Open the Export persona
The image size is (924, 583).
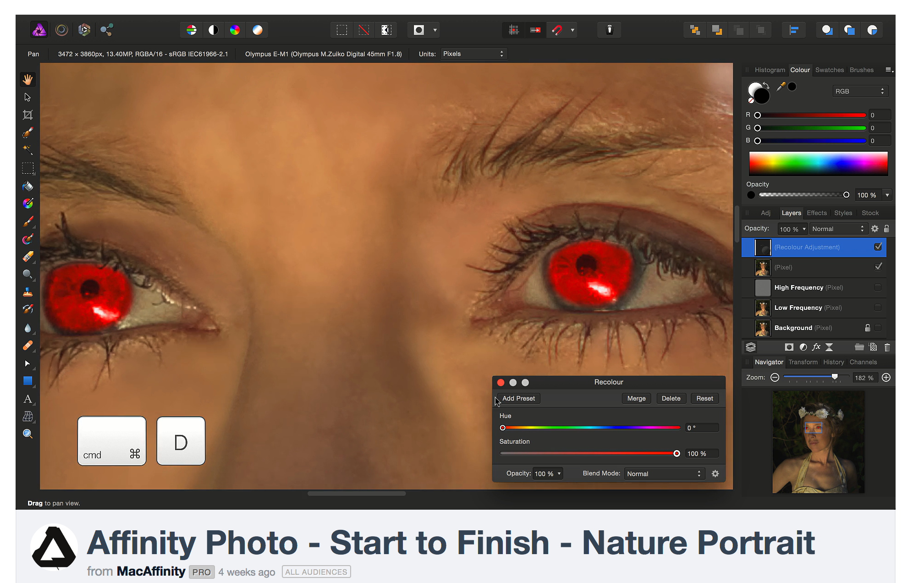tap(107, 30)
